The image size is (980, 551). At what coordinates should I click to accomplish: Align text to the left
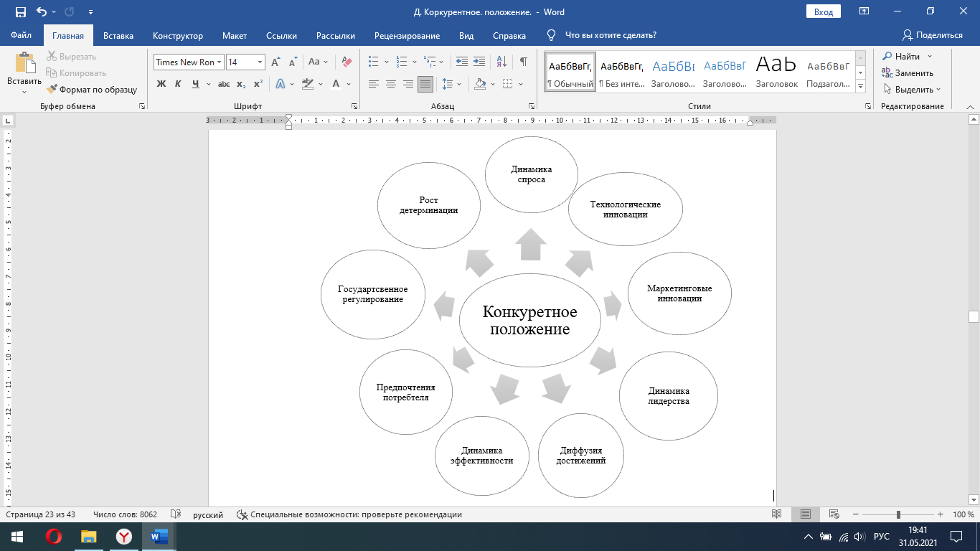(x=373, y=84)
